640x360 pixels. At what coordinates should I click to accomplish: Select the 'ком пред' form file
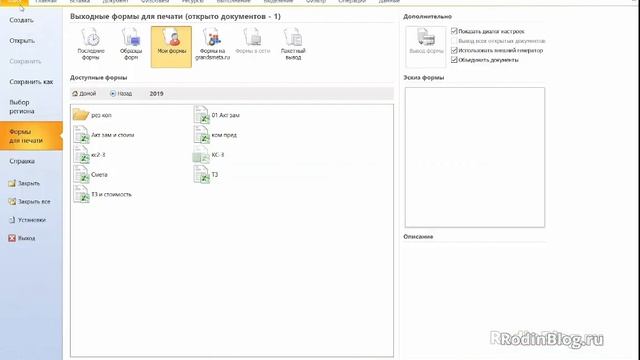click(x=215, y=135)
